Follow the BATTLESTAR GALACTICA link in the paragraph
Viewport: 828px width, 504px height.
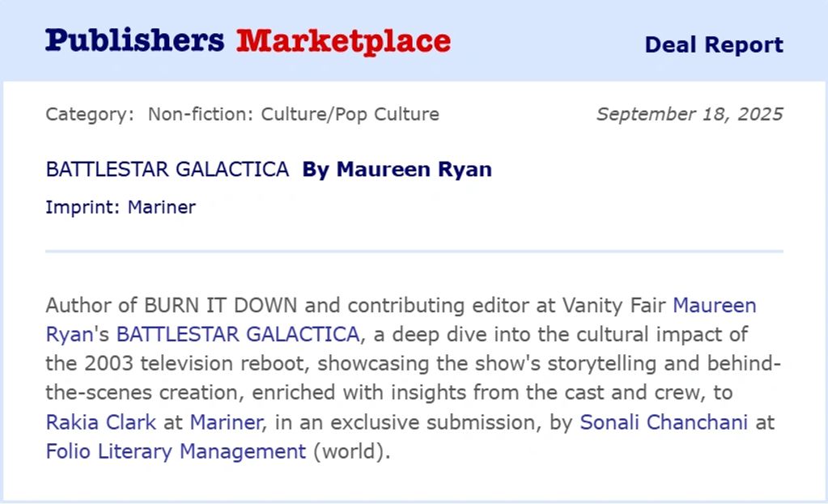coord(238,334)
